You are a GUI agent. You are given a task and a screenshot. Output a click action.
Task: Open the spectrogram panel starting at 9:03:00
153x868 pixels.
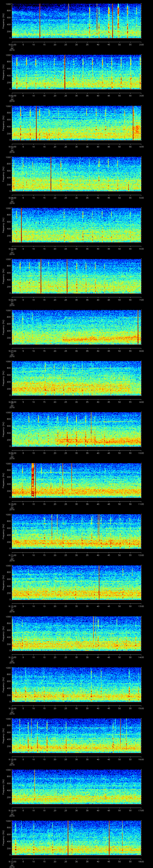(x=77, y=123)
